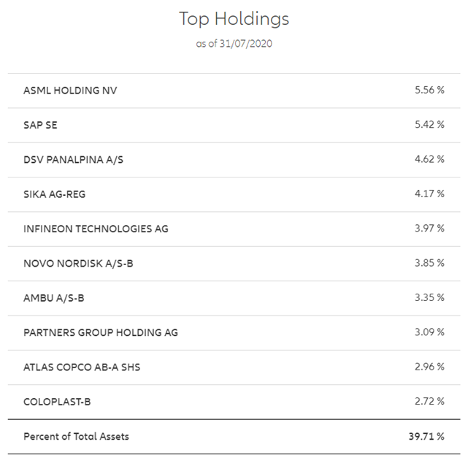476x466 pixels.
Task: Click the 5.56 % weight for ASML
Action: pyautogui.click(x=429, y=91)
